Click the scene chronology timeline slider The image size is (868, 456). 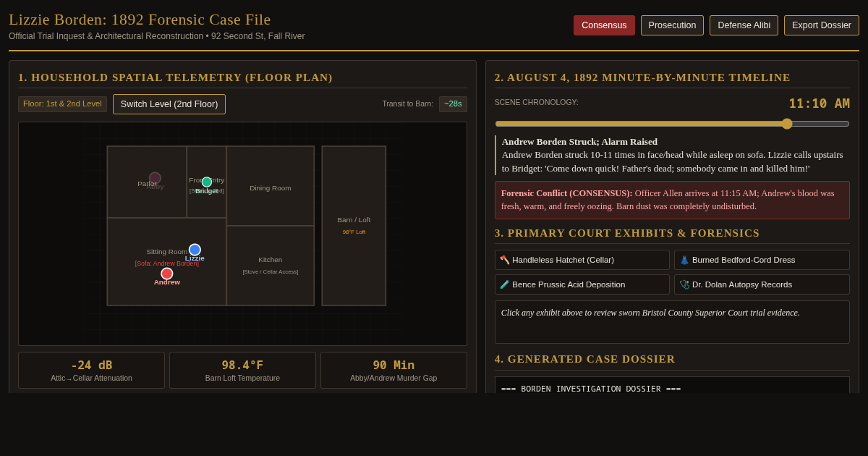(672, 124)
